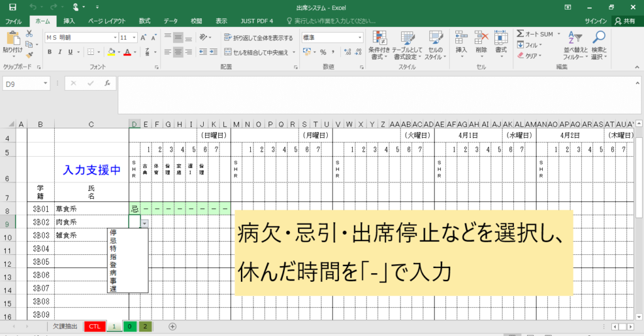Open the red CTL sheet tab

[94, 327]
